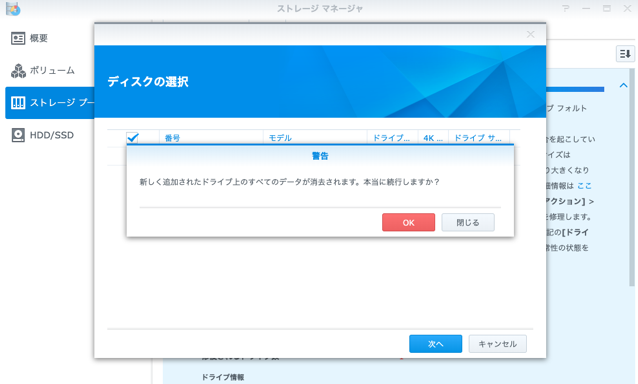The height and width of the screenshot is (384, 638).
Task: Click the ボリューム cubes icon
Action: (x=18, y=71)
